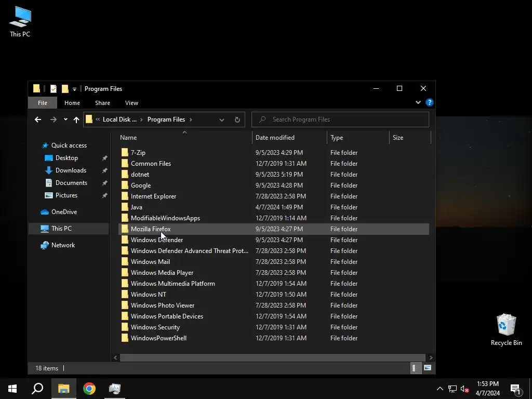Open the Recycle Bin desktop icon
532x399 pixels.
[506, 329]
